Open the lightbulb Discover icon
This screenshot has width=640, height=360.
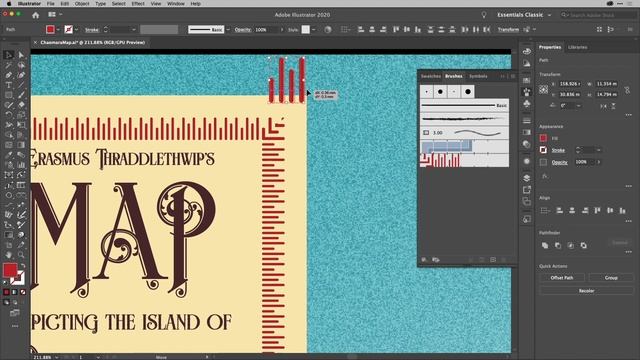pyautogui.click(x=484, y=15)
